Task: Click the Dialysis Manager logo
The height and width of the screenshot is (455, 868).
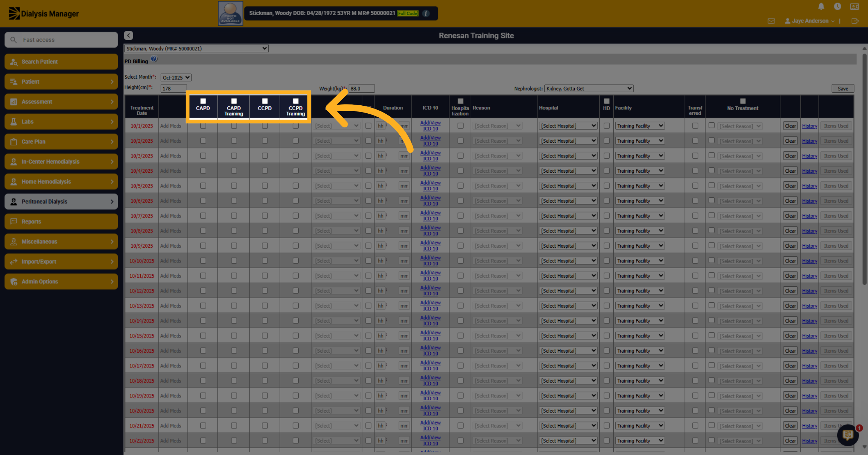Action: click(x=44, y=13)
